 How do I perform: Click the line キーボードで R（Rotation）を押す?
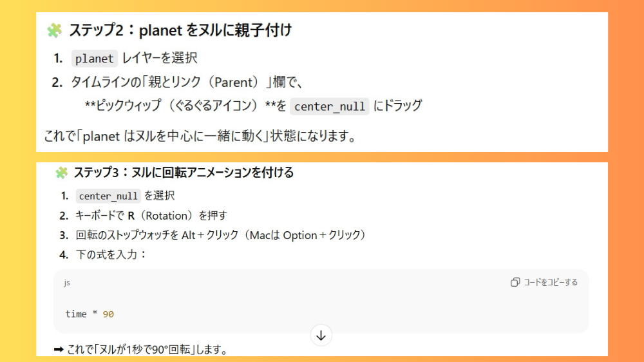pos(151,216)
